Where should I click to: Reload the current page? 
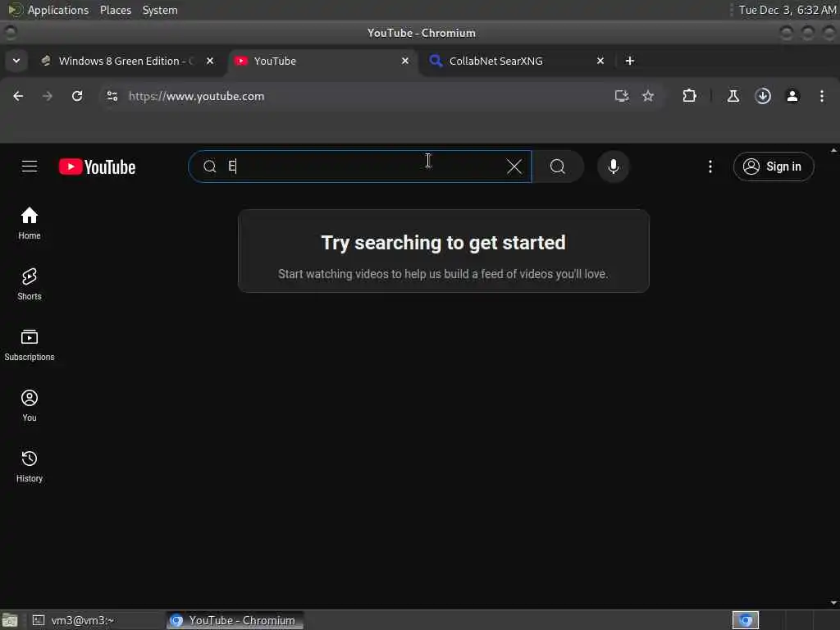point(77,96)
